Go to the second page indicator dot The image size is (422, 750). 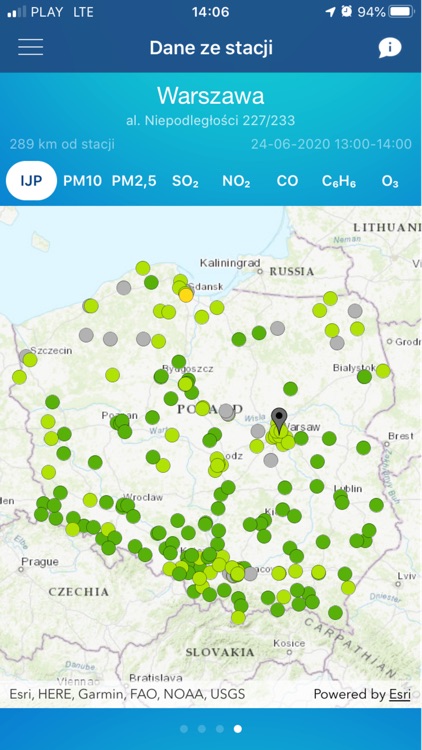pos(202,729)
